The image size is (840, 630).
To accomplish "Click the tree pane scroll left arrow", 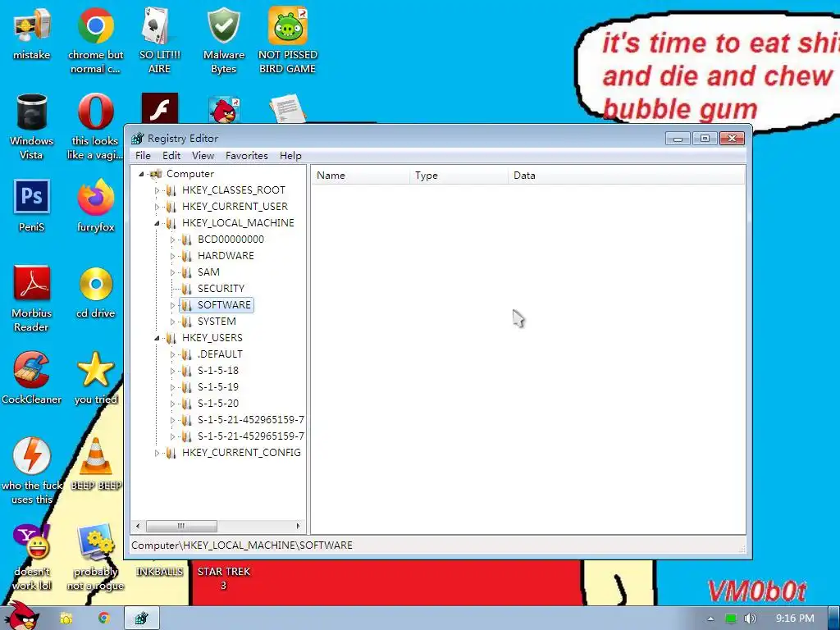I will (138, 526).
